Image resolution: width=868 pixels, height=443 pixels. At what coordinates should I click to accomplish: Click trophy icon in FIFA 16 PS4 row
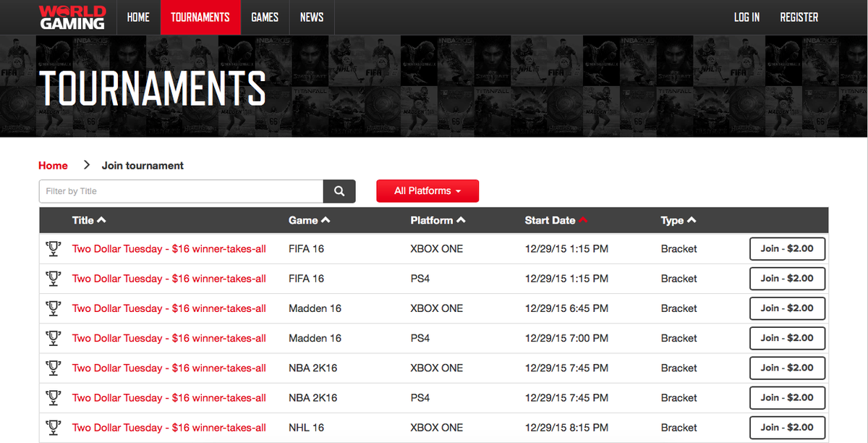(x=53, y=279)
